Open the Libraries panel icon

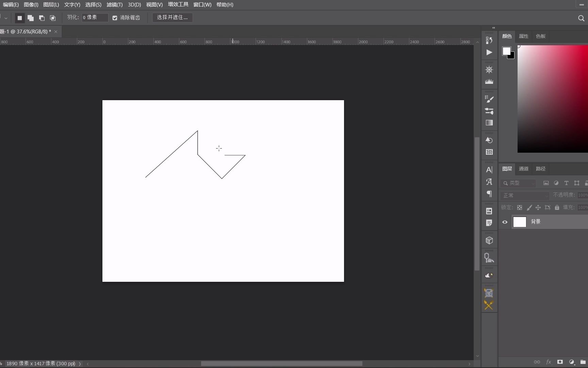coord(489,211)
